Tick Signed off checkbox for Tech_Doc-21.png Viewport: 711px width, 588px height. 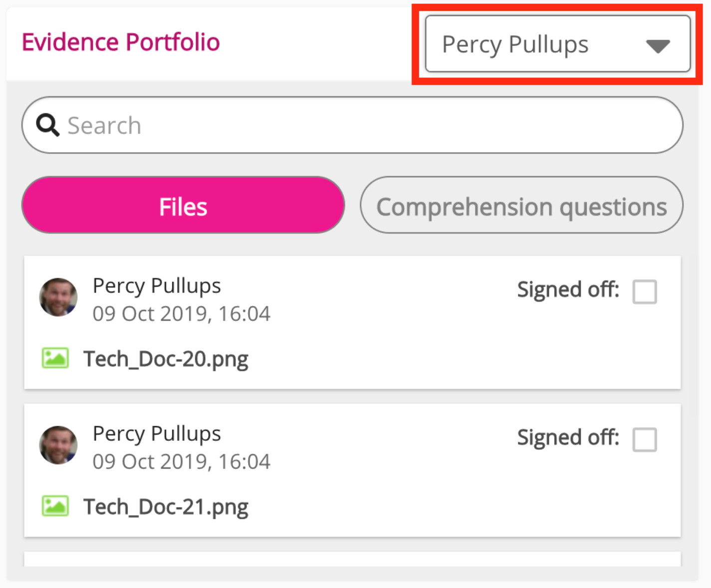coord(645,440)
